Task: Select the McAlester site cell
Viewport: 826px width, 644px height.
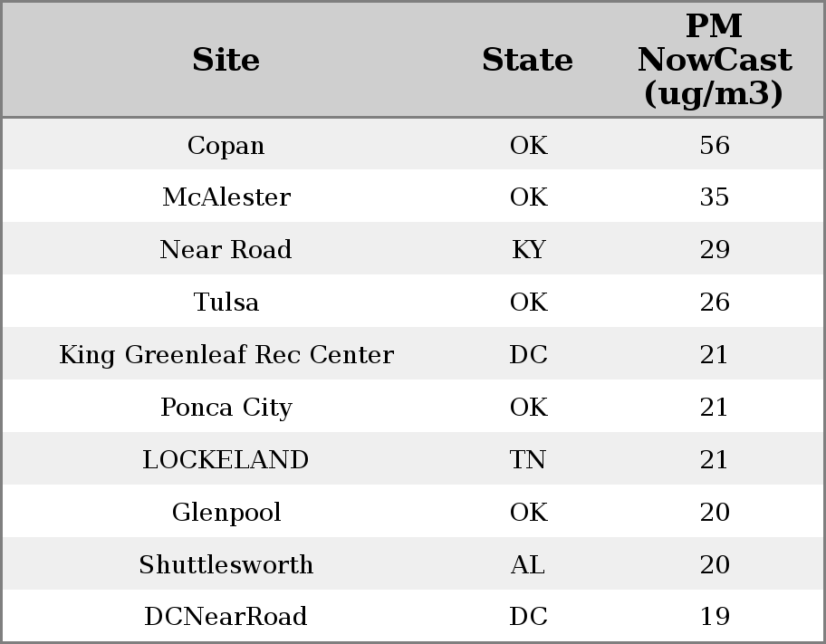Action: coord(226,197)
